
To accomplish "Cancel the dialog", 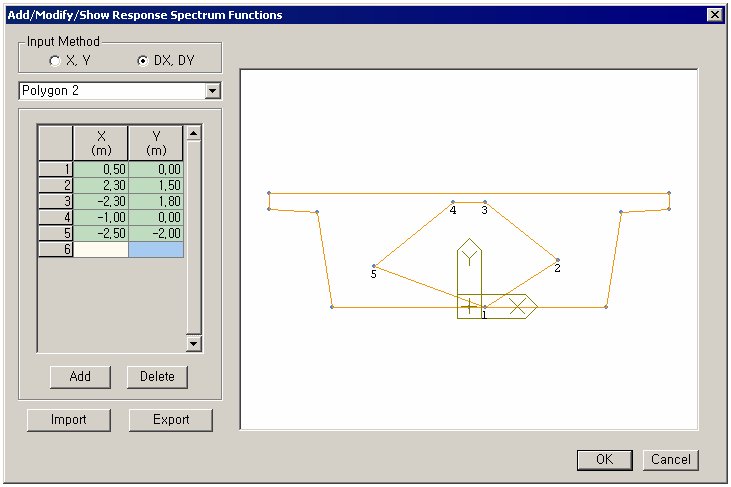I will point(670,459).
